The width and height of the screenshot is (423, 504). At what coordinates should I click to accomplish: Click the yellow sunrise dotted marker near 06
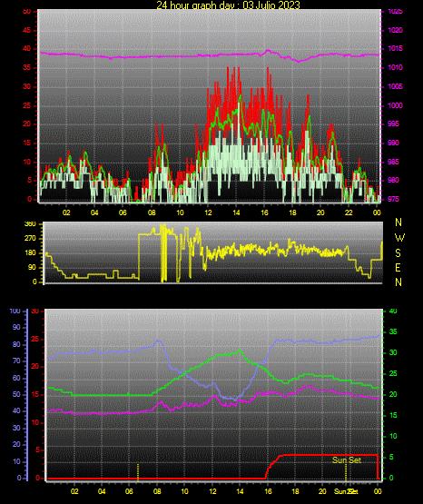tap(138, 472)
